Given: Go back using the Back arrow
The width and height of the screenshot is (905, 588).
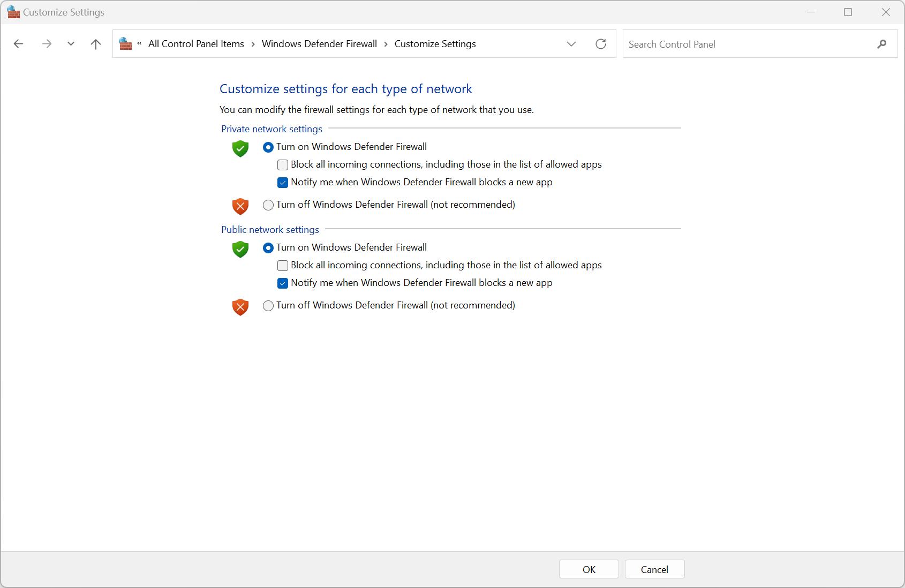Looking at the screenshot, I should coord(18,44).
